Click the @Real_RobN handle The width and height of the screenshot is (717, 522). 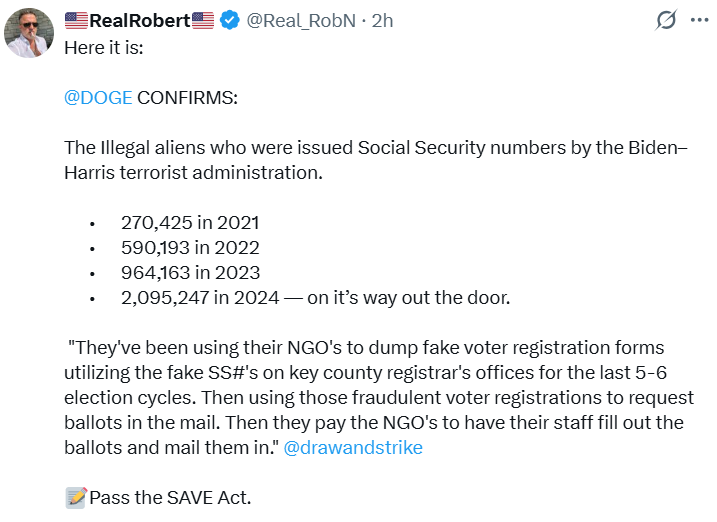pos(302,20)
